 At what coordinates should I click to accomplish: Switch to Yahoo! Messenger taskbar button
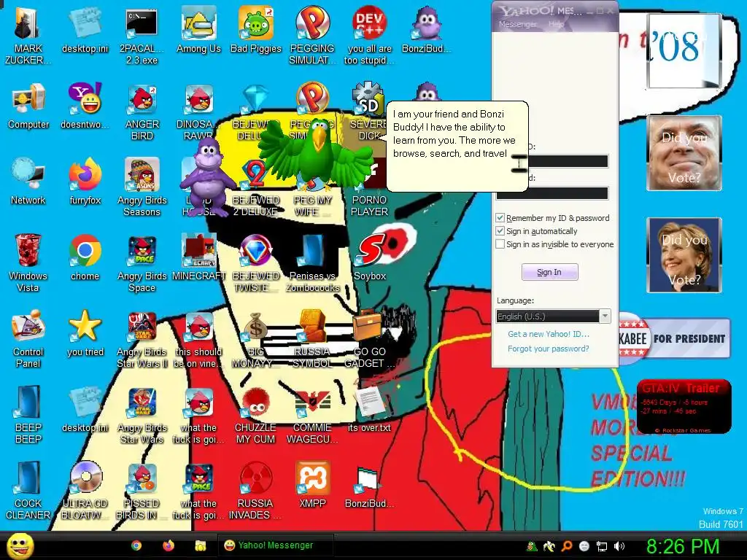coord(275,545)
